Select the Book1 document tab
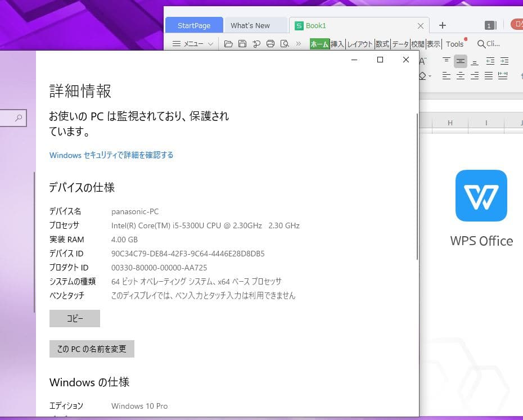 [359, 25]
